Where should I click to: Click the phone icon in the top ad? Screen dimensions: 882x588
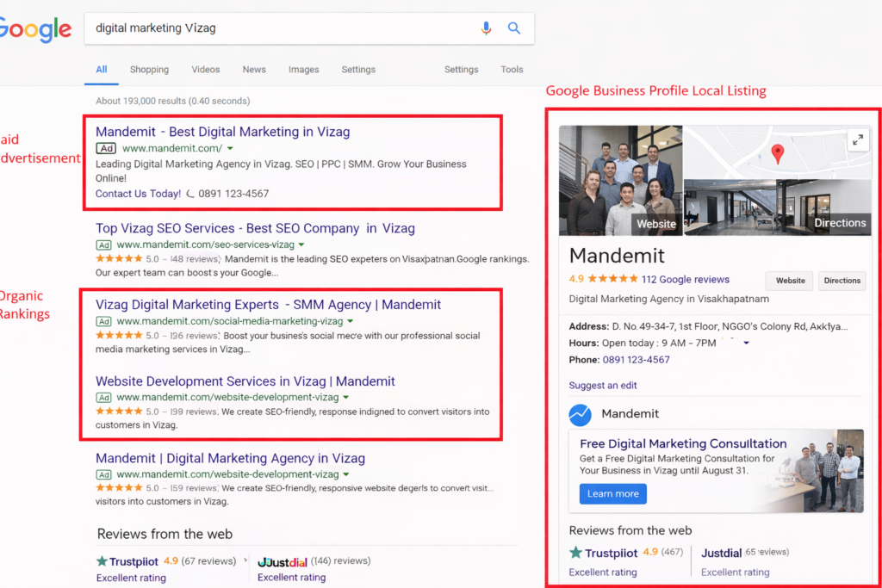pyautogui.click(x=190, y=194)
